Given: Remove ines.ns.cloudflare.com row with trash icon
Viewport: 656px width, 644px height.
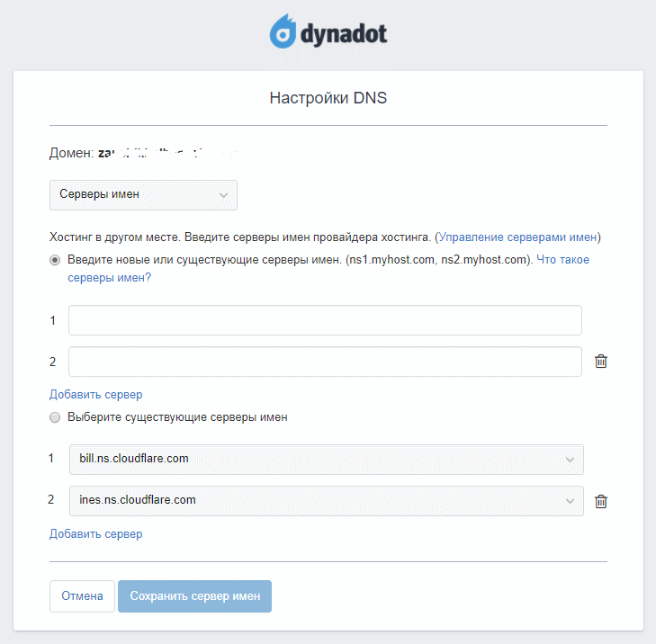Looking at the screenshot, I should point(601,501).
